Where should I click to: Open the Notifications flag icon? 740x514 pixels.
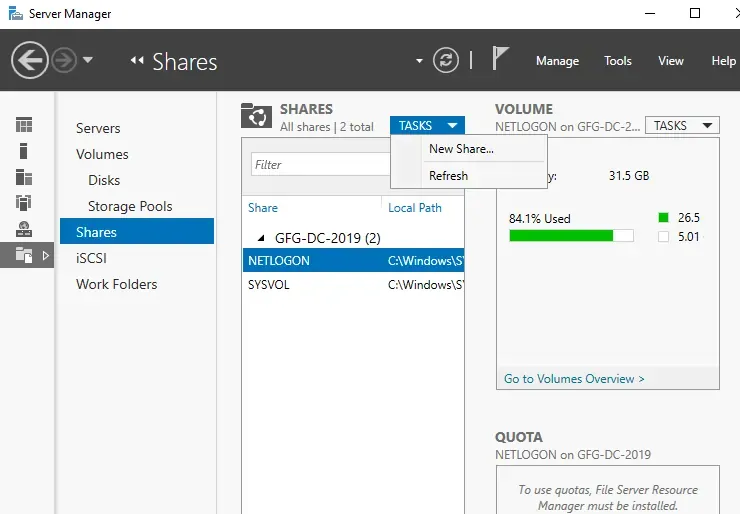[500, 59]
